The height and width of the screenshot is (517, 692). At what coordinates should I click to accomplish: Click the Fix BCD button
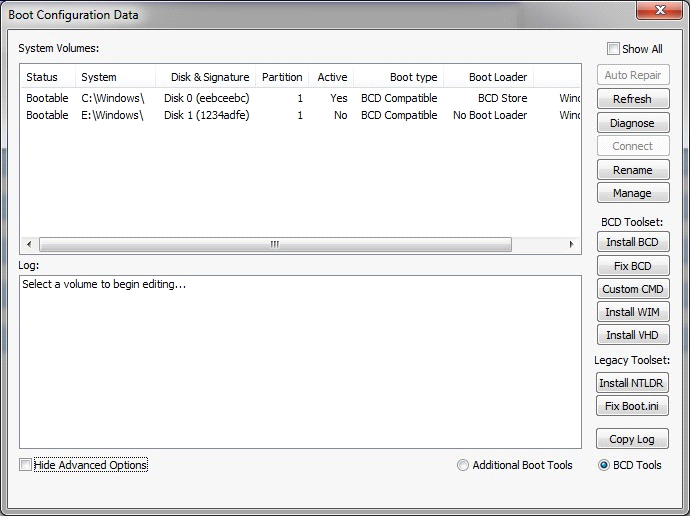(633, 266)
